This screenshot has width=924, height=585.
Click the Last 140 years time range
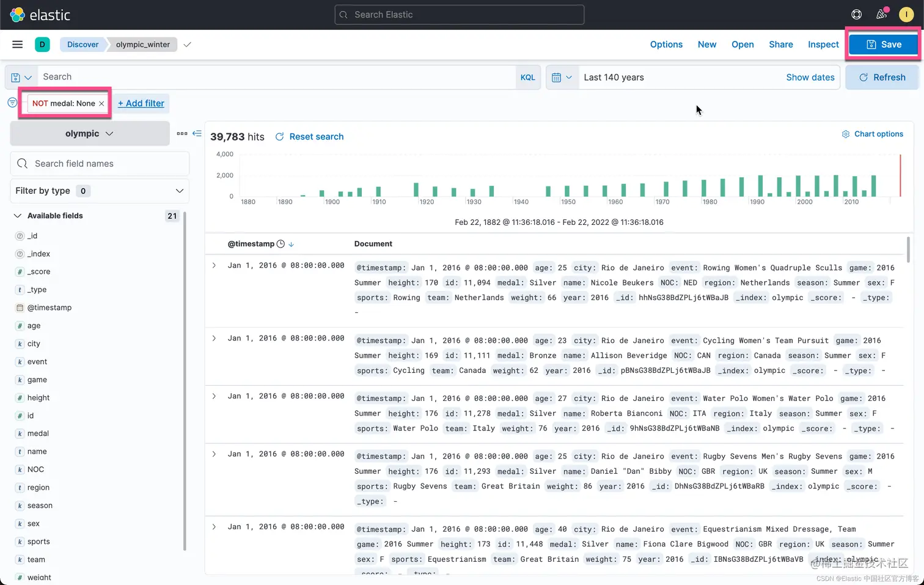click(x=614, y=78)
